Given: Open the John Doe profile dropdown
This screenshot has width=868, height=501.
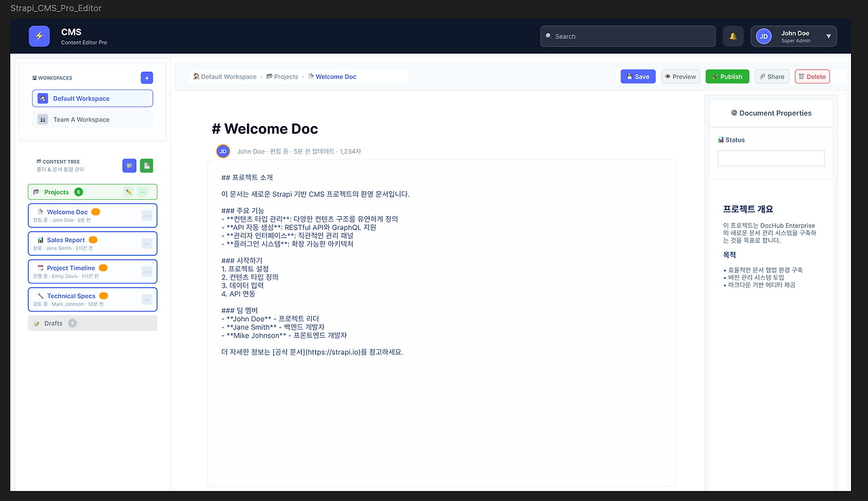Looking at the screenshot, I should [792, 36].
